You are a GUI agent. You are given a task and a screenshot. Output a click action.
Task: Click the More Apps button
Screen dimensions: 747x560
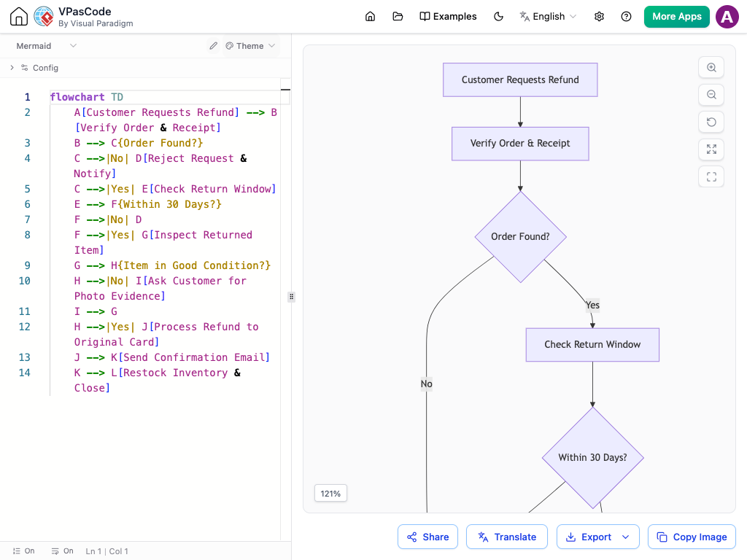click(676, 17)
